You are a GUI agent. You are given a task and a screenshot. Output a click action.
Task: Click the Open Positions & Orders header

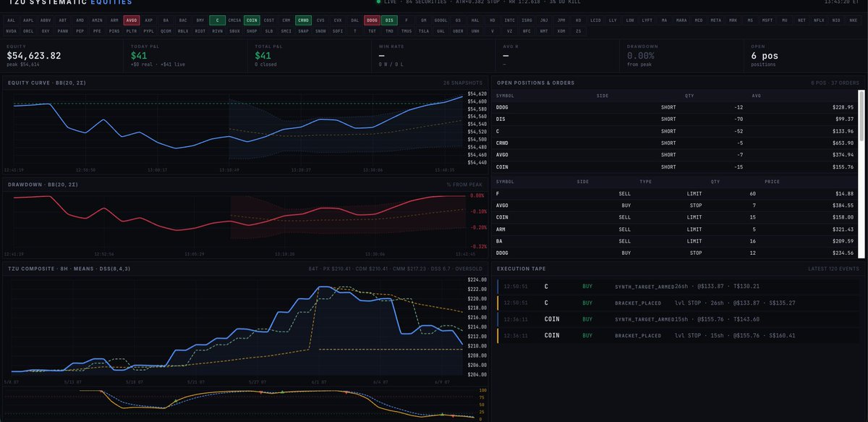(x=535, y=83)
